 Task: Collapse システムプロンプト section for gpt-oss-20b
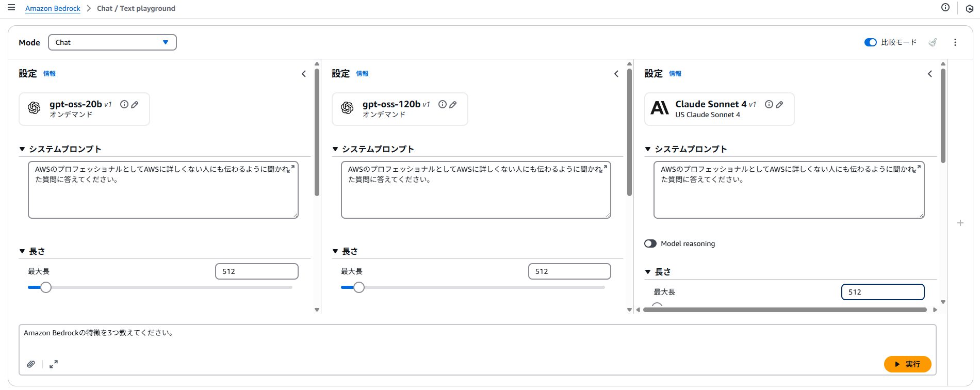22,149
